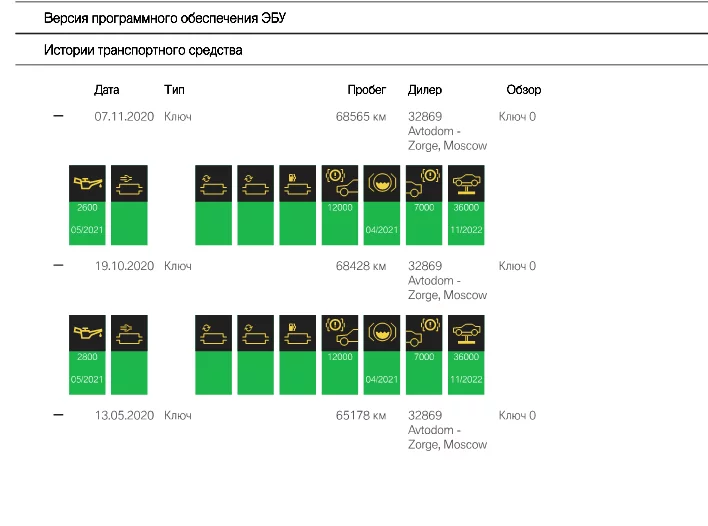This screenshot has width=708, height=526.
Task: Click 04/2021 date in the 07.11.2020 entry
Action: (x=382, y=230)
